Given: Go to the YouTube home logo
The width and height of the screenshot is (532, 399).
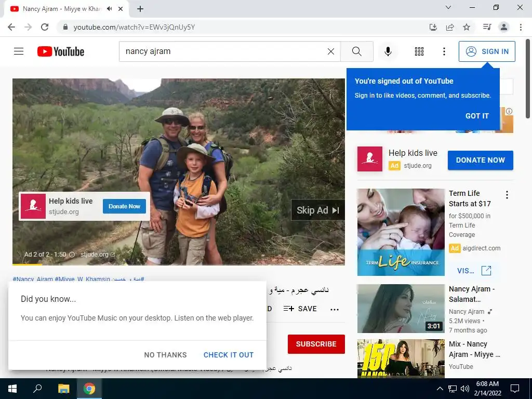Looking at the screenshot, I should tap(61, 51).
